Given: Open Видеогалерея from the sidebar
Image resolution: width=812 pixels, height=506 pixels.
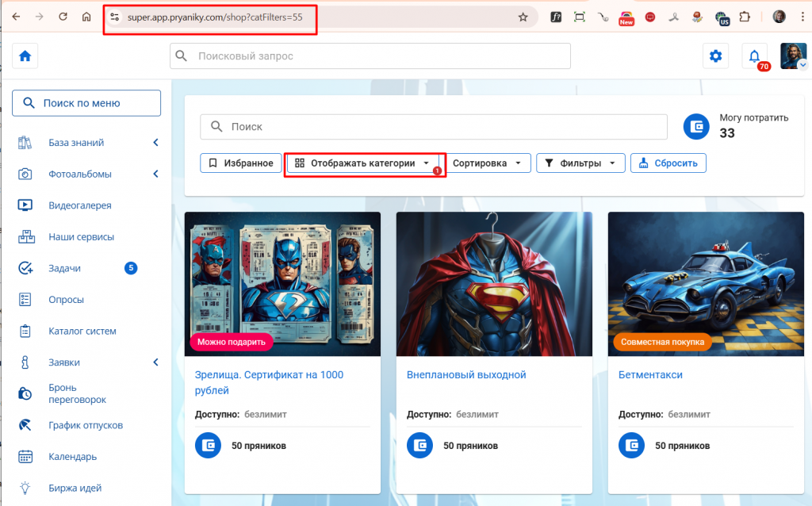Looking at the screenshot, I should (x=79, y=205).
